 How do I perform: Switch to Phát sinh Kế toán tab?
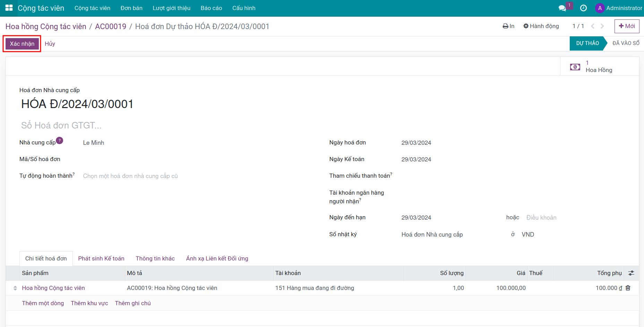[x=101, y=258]
